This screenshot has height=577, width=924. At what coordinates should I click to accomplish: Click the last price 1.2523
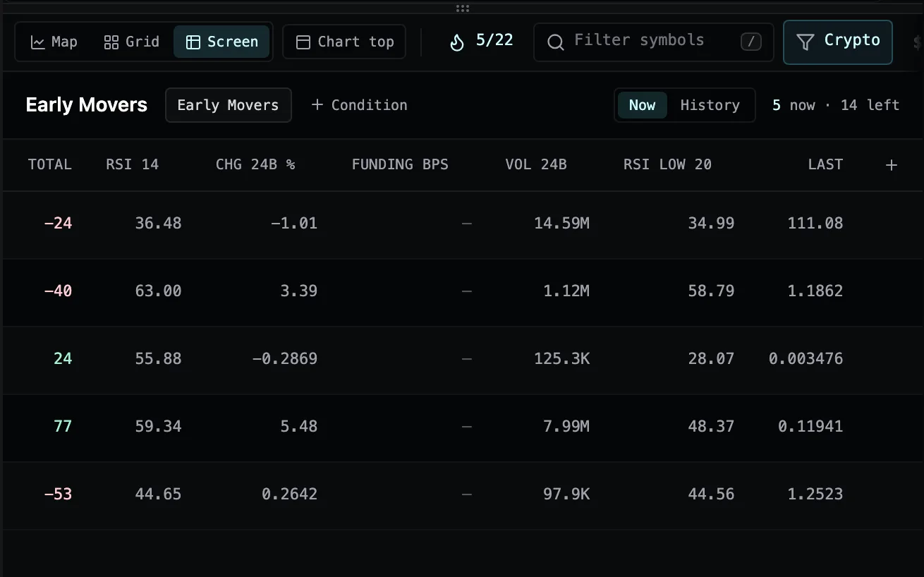pos(815,494)
